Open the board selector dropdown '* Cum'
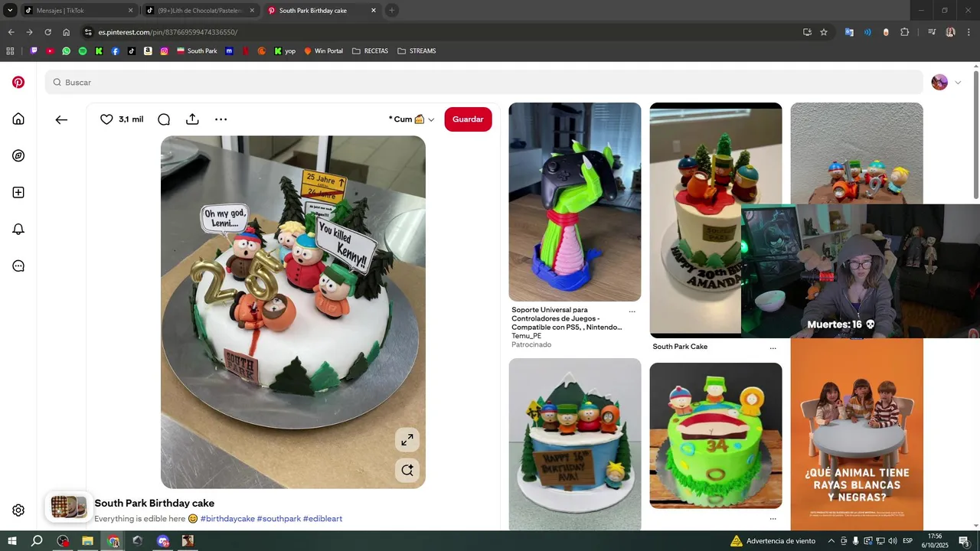The width and height of the screenshot is (980, 551). (412, 119)
